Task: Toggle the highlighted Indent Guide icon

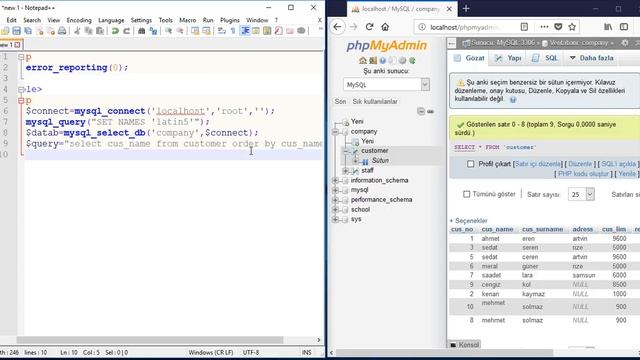Action: click(245, 31)
